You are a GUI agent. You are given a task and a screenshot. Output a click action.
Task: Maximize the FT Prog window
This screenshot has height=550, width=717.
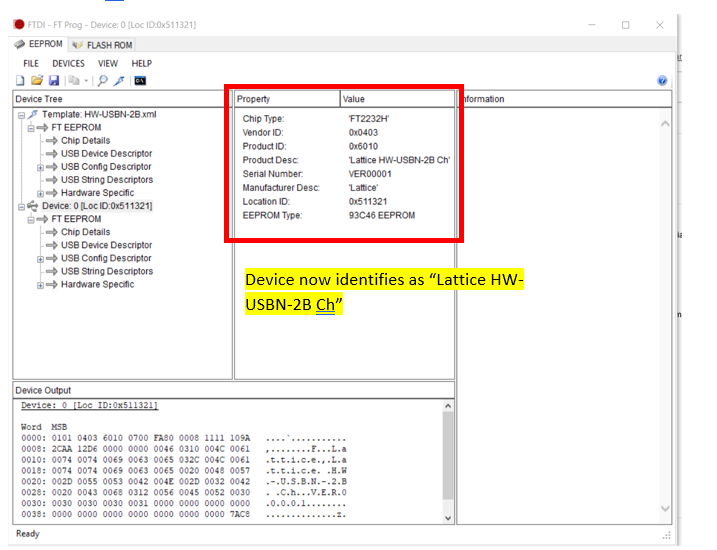click(626, 25)
